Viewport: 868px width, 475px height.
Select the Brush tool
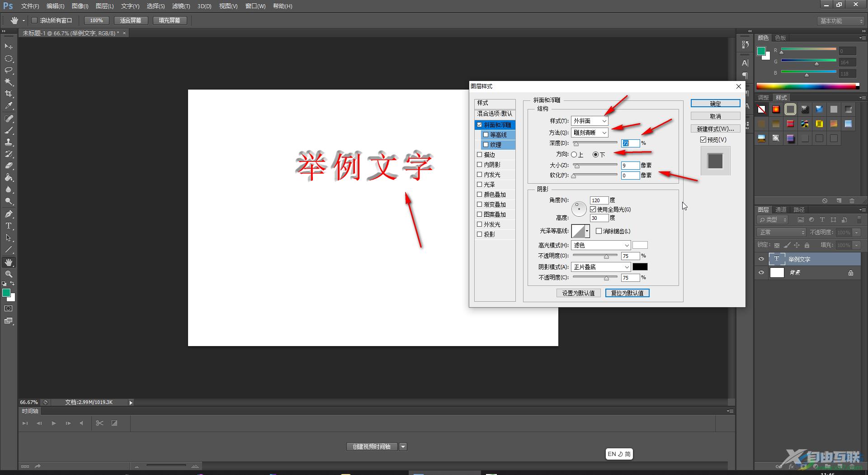point(9,130)
